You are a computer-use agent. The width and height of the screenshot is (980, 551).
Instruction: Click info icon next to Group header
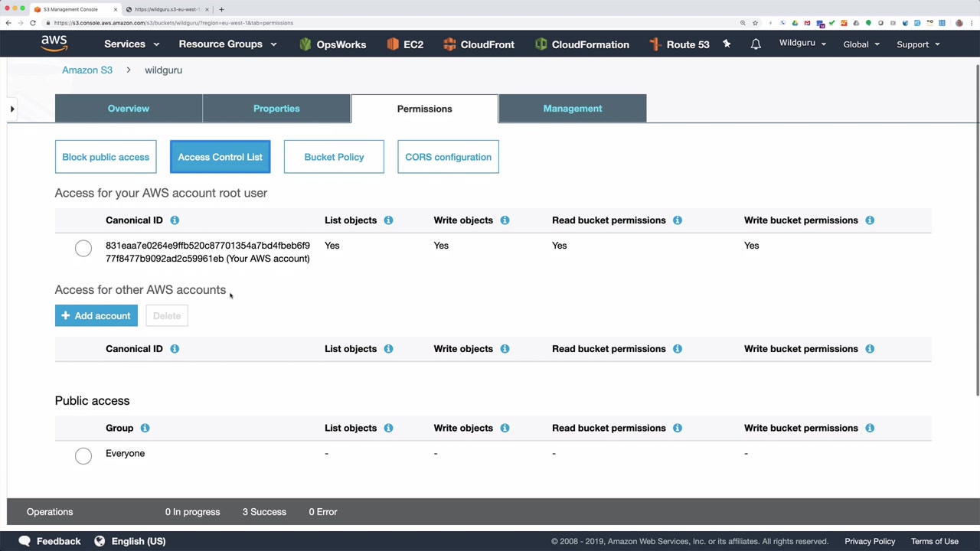[x=145, y=428]
